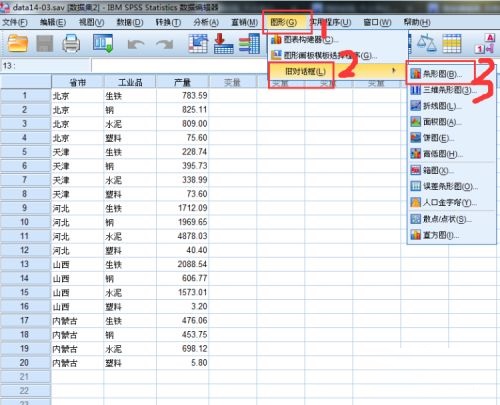Click the Print icon in toolbar
Viewport: 500px width, 405px height.
pyautogui.click(x=71, y=43)
